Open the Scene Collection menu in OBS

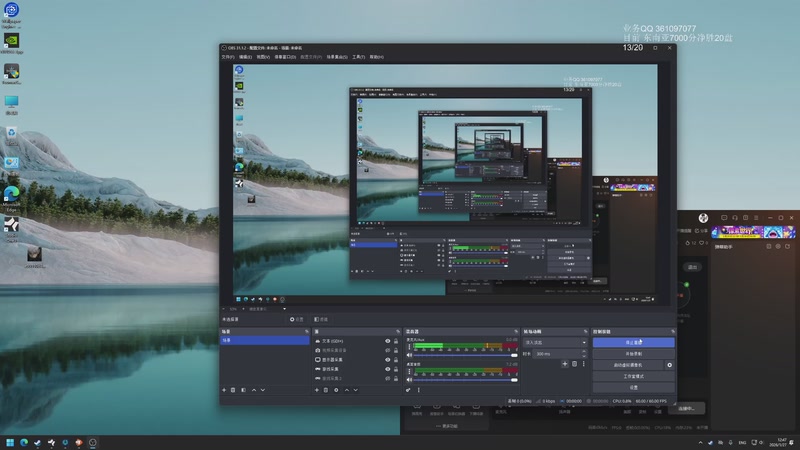[337, 57]
